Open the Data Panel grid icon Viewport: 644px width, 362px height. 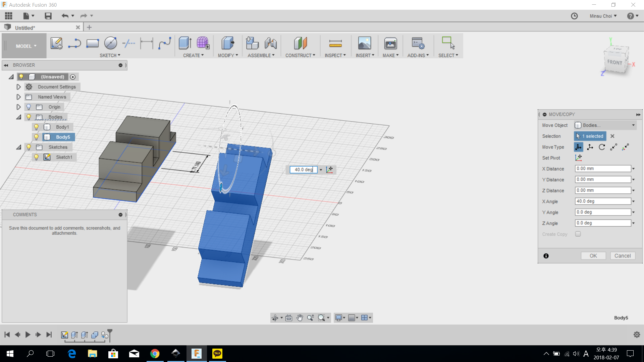coord(9,16)
